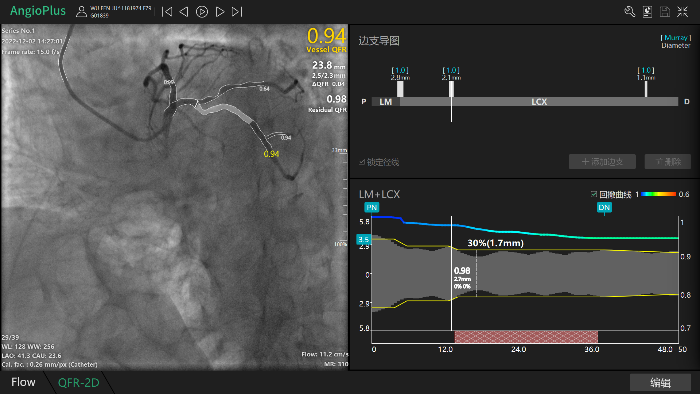The image size is (700, 394).
Task: Play the angiography sequence
Action: pyautogui.click(x=202, y=12)
